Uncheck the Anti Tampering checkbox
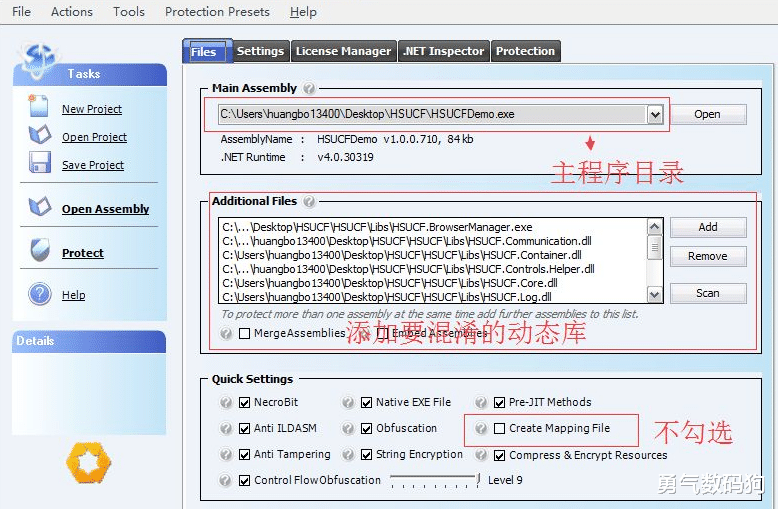 [x=244, y=454]
